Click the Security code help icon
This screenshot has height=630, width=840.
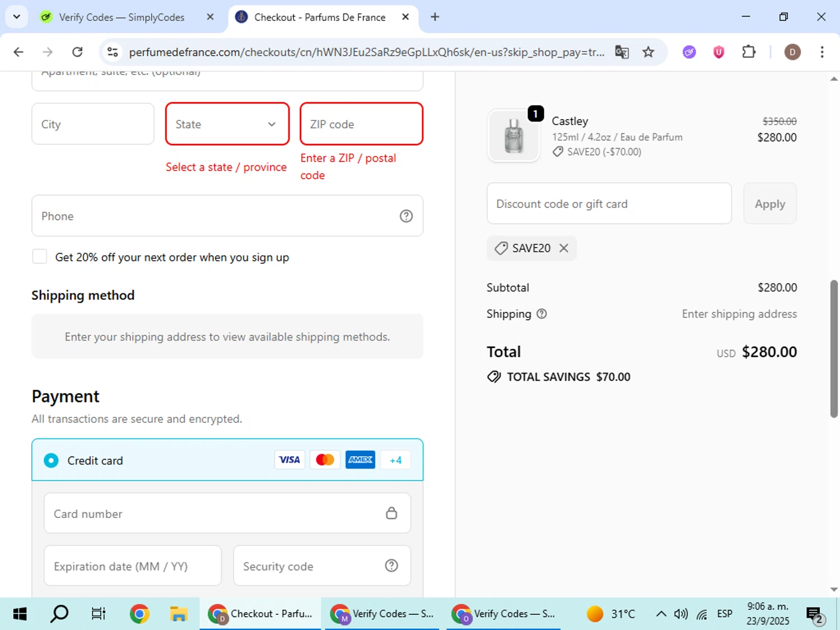coord(391,566)
